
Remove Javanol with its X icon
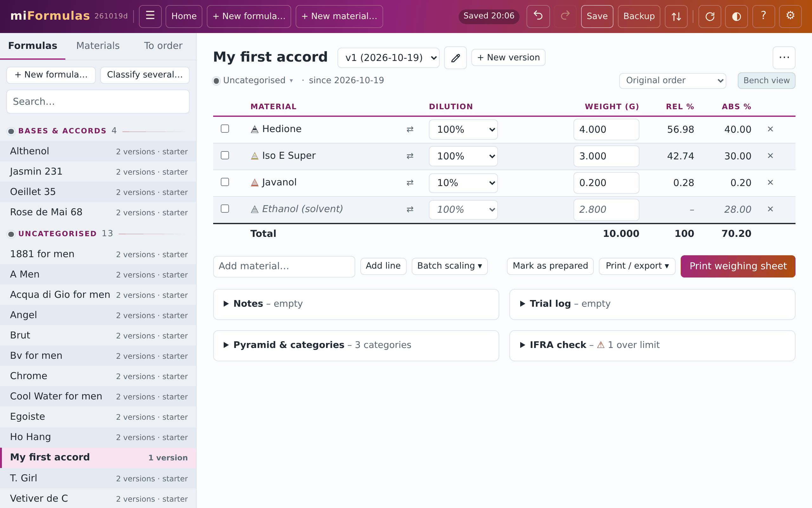pyautogui.click(x=770, y=183)
